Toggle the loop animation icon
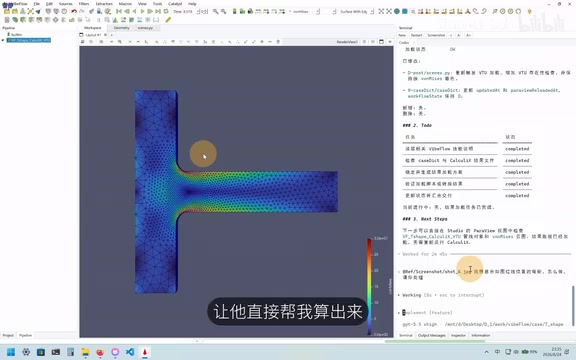576x360 pixels. 166,12
